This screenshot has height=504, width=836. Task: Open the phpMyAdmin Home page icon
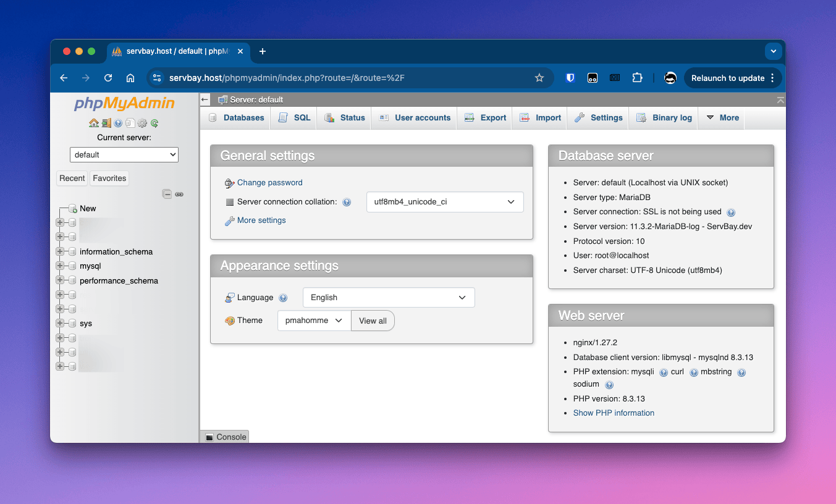coord(94,124)
